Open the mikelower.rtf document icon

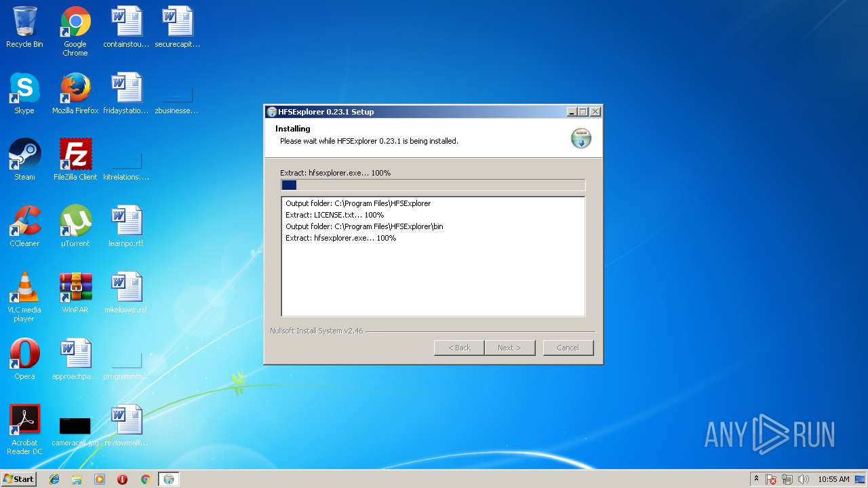tap(126, 293)
